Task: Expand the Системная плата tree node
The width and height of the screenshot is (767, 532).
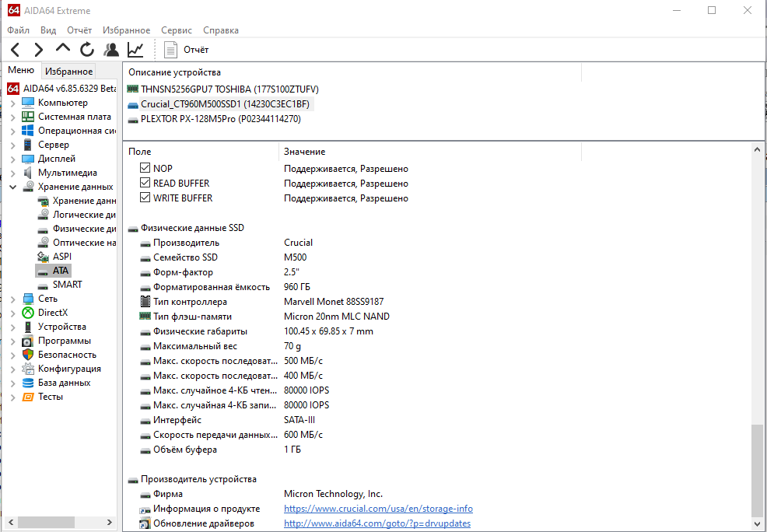Action: [x=13, y=117]
